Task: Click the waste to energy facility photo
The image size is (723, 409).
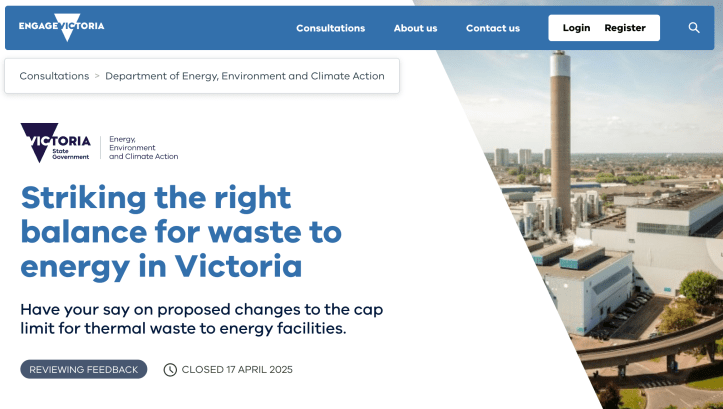Action: 620,250
